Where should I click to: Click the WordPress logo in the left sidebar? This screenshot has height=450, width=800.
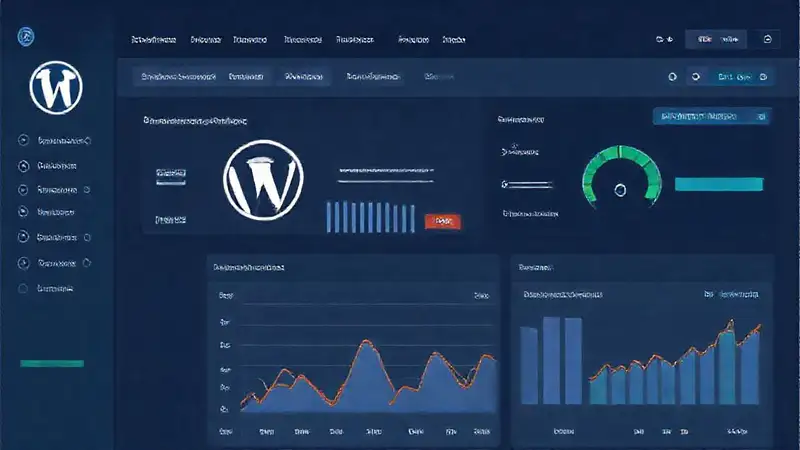coord(56,87)
